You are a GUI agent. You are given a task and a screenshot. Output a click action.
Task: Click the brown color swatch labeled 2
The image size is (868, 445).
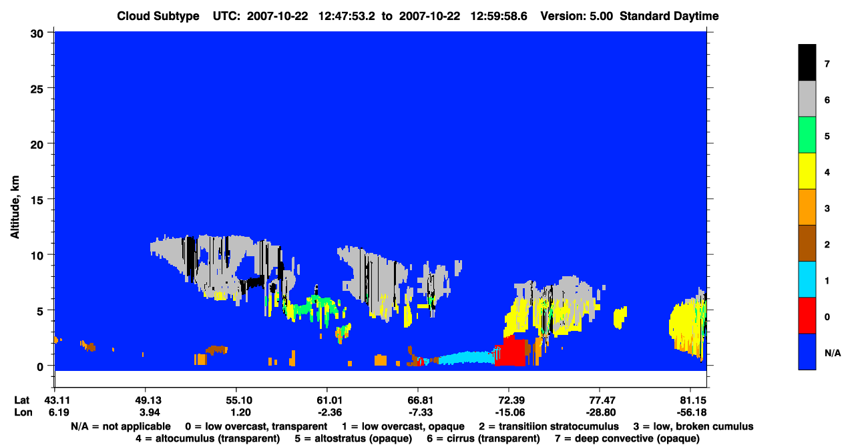[807, 243]
